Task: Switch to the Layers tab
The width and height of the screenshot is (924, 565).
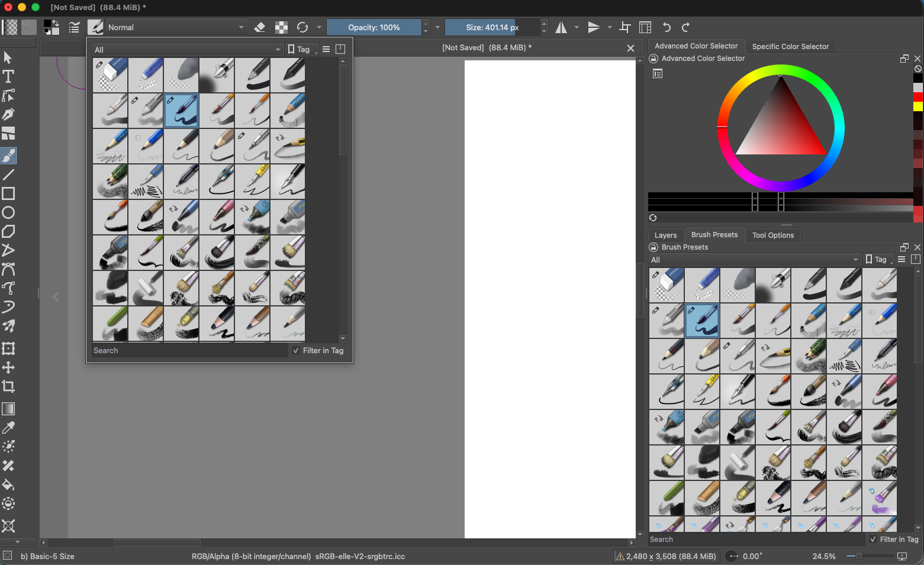Action: (665, 235)
